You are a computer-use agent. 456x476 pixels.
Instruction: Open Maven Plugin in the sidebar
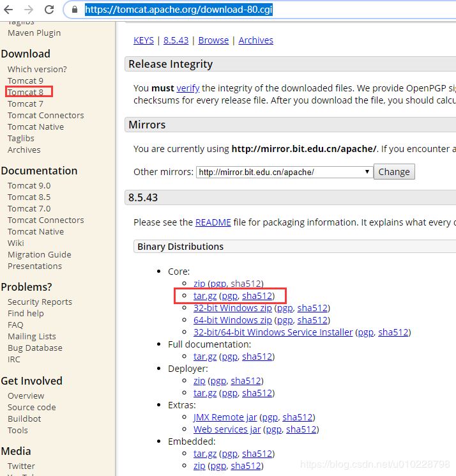(x=34, y=33)
